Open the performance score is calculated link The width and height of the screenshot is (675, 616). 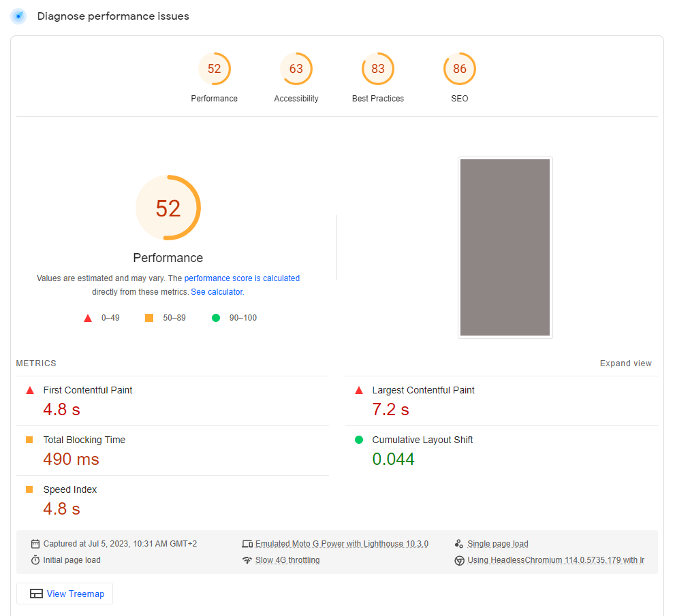click(242, 278)
